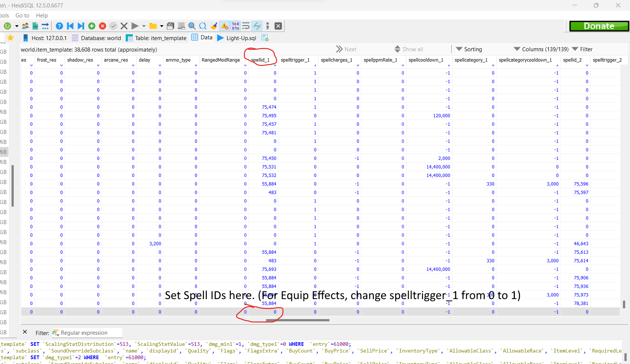Close the filter bar with the X
Viewport: 630px width, 364px height.
coord(25,332)
